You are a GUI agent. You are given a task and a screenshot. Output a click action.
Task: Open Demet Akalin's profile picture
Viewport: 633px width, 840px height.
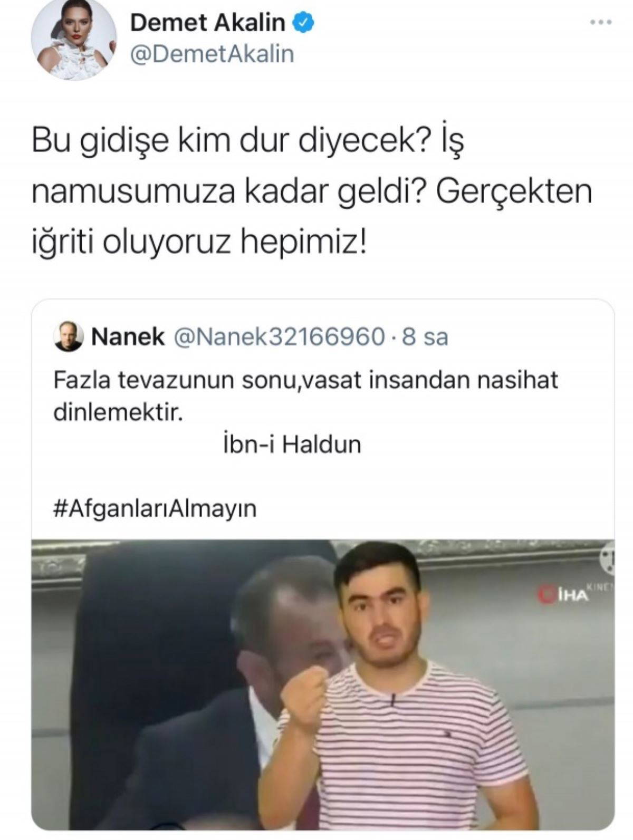pos(73,40)
